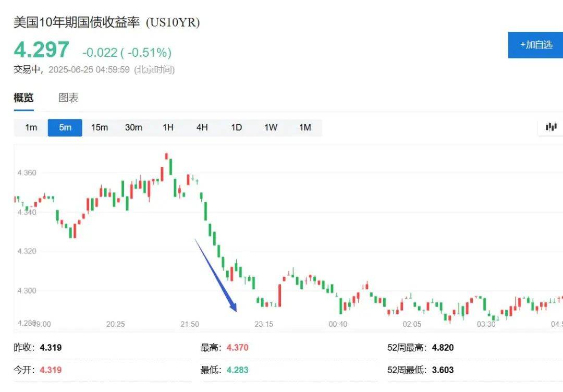563x392 pixels.
Task: Switch chart interval to 1m
Action: pos(30,127)
